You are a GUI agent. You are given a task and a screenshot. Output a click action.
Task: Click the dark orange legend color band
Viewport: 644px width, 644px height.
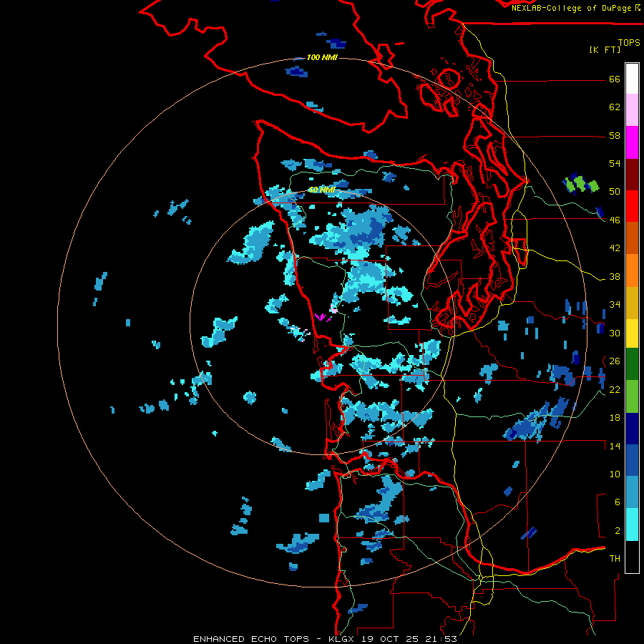pos(632,238)
